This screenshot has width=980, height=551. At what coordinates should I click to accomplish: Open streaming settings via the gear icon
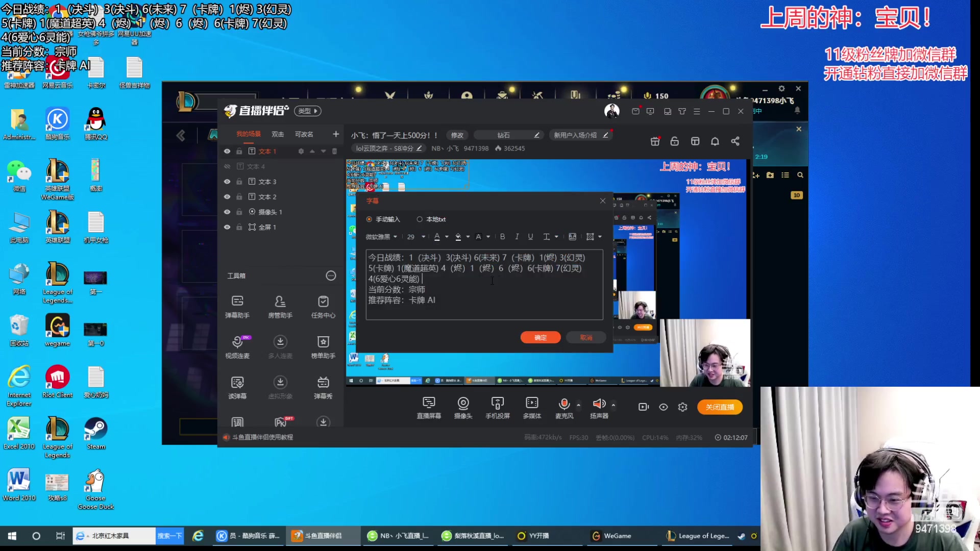pos(682,407)
